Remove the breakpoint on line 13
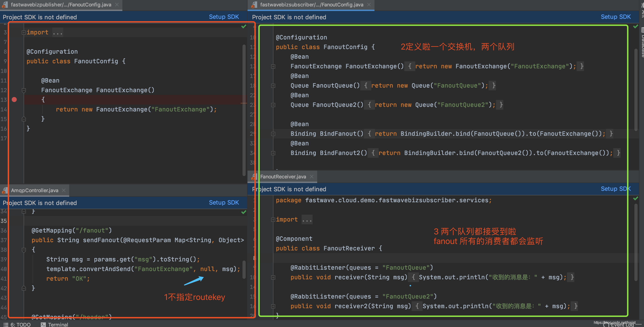 click(14, 100)
